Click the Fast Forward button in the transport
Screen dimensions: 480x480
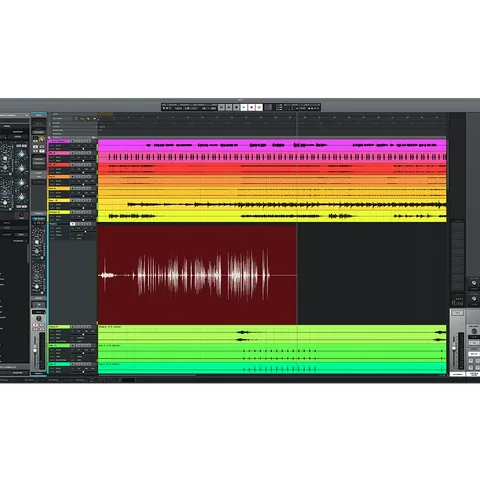click(x=229, y=107)
